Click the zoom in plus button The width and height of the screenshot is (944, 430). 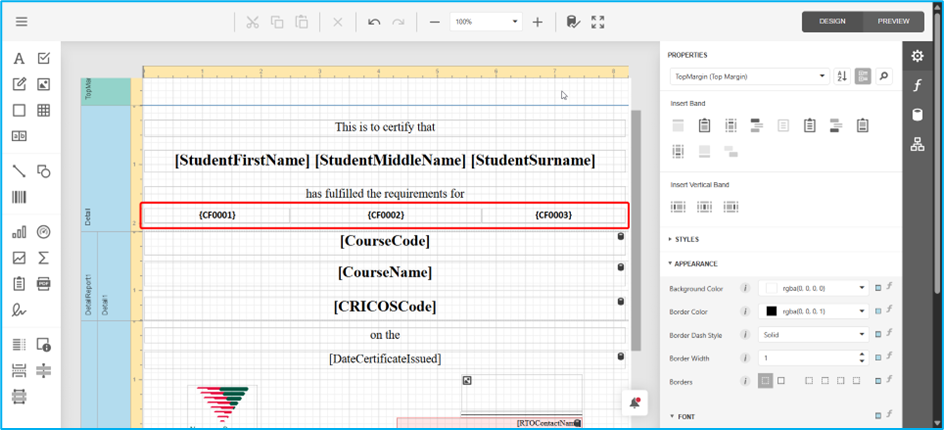[537, 22]
